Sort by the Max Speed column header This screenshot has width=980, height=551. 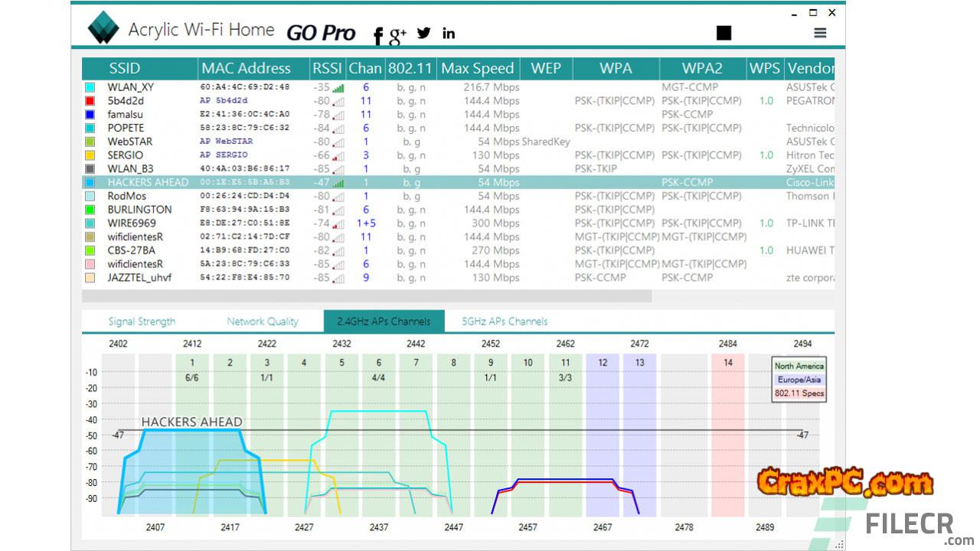(x=478, y=68)
